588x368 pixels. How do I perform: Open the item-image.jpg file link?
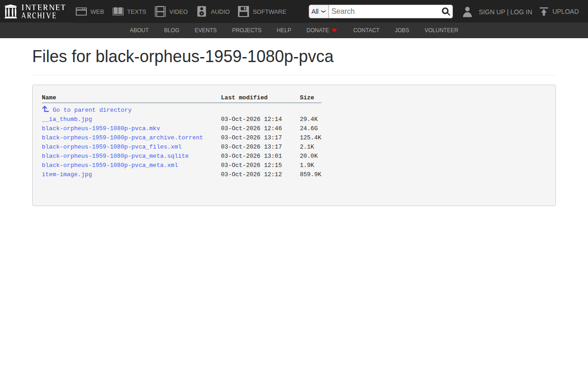[67, 174]
